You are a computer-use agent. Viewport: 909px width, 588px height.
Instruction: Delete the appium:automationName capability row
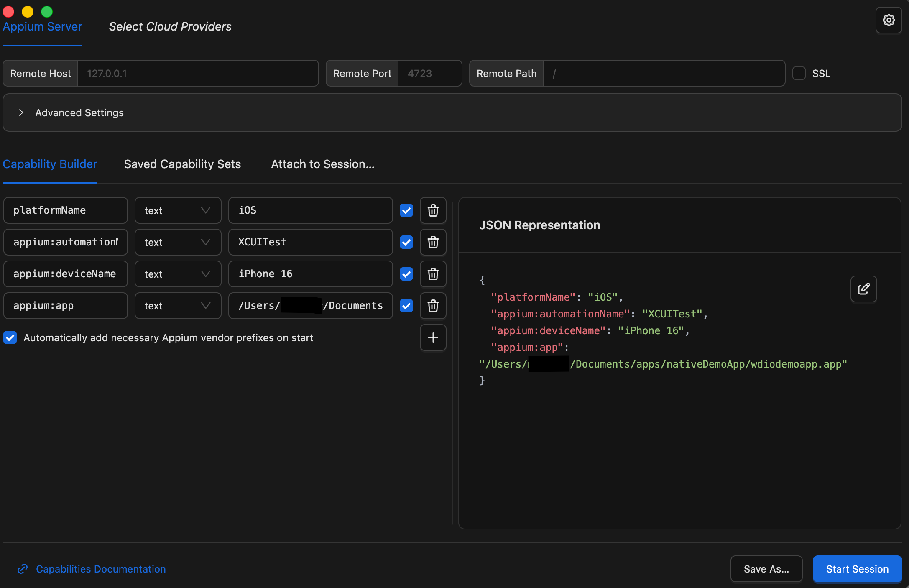pos(433,242)
